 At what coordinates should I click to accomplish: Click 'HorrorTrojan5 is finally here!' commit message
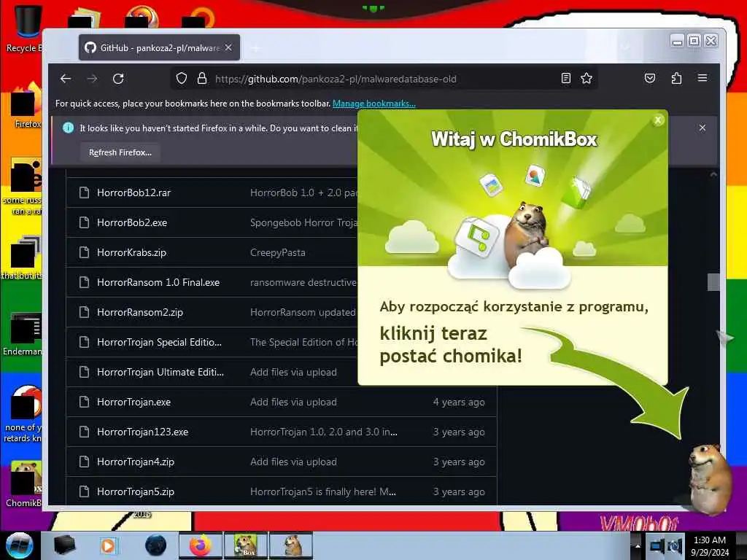[323, 492]
